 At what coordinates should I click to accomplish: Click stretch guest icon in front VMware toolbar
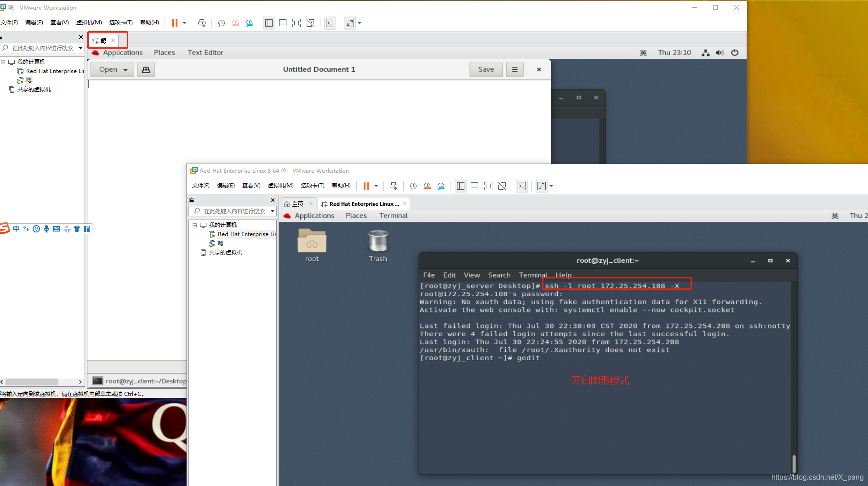point(542,186)
